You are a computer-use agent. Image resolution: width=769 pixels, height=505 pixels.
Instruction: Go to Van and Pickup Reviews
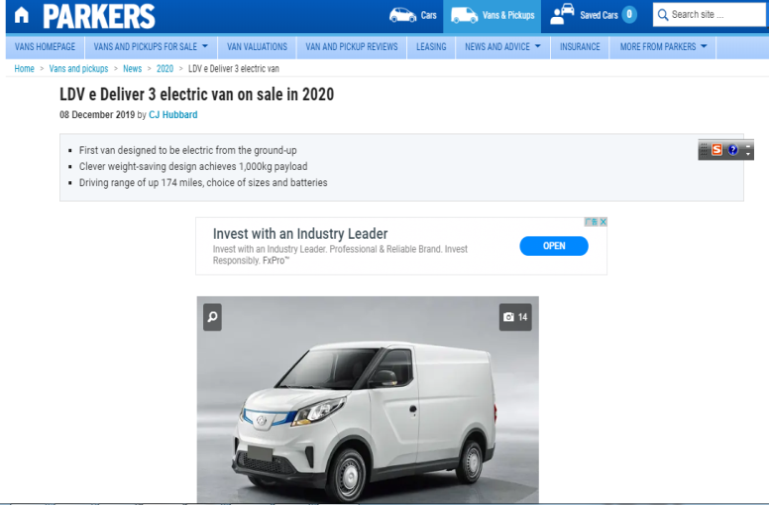coord(352,47)
